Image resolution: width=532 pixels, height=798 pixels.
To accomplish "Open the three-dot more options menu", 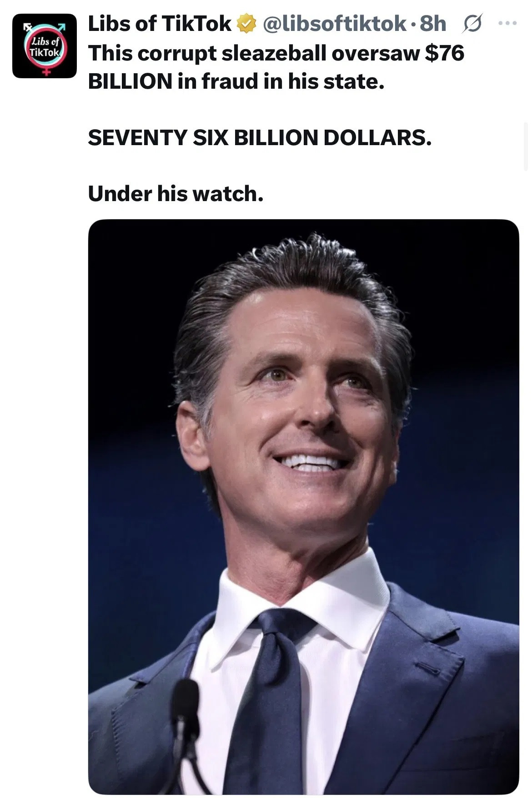I will (x=507, y=23).
